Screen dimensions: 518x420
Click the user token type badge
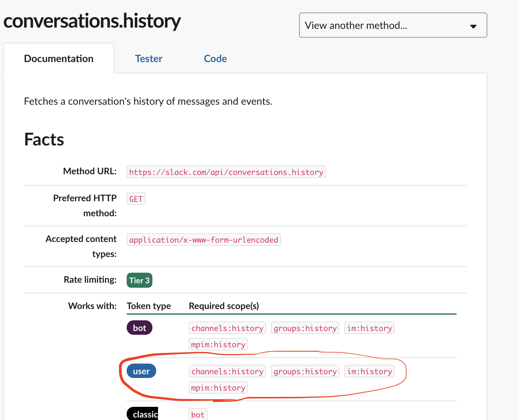[141, 371]
